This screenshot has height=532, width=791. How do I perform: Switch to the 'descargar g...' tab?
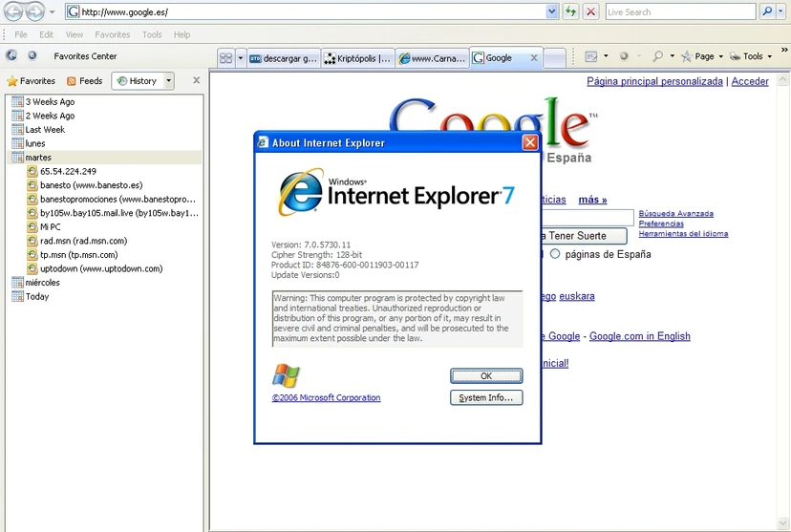[x=284, y=58]
